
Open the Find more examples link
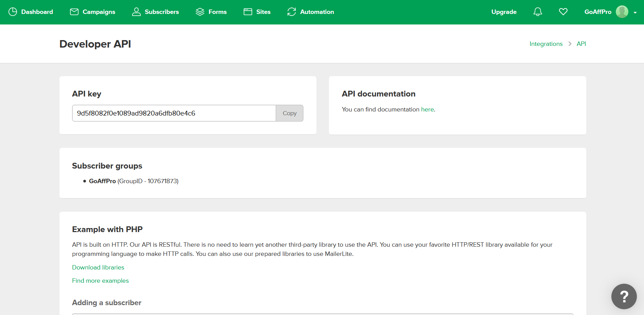(x=100, y=281)
